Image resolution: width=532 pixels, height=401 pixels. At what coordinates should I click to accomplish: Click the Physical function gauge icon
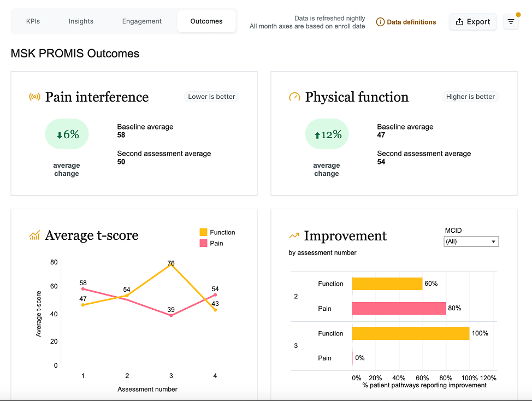294,97
